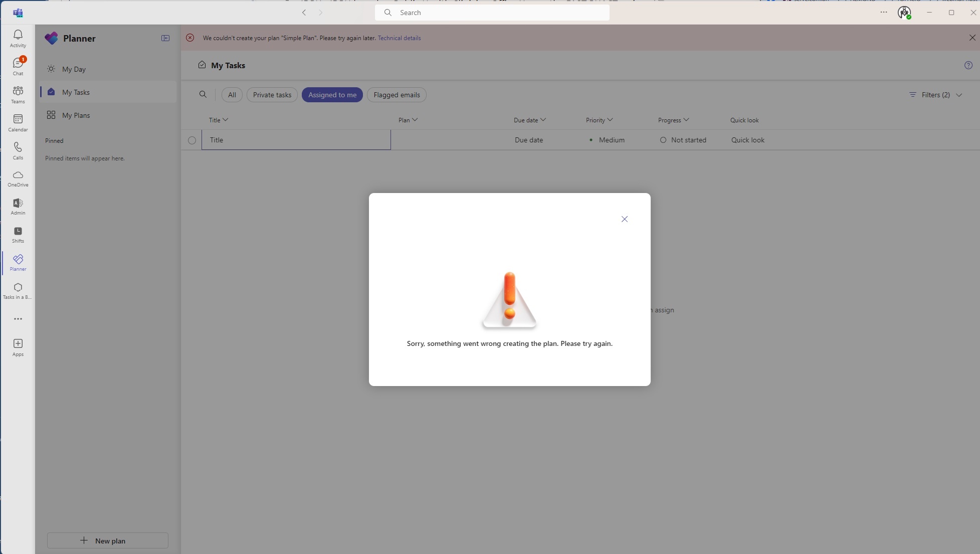Select My Day in Planner menu
The width and height of the screenshot is (980, 554).
74,69
